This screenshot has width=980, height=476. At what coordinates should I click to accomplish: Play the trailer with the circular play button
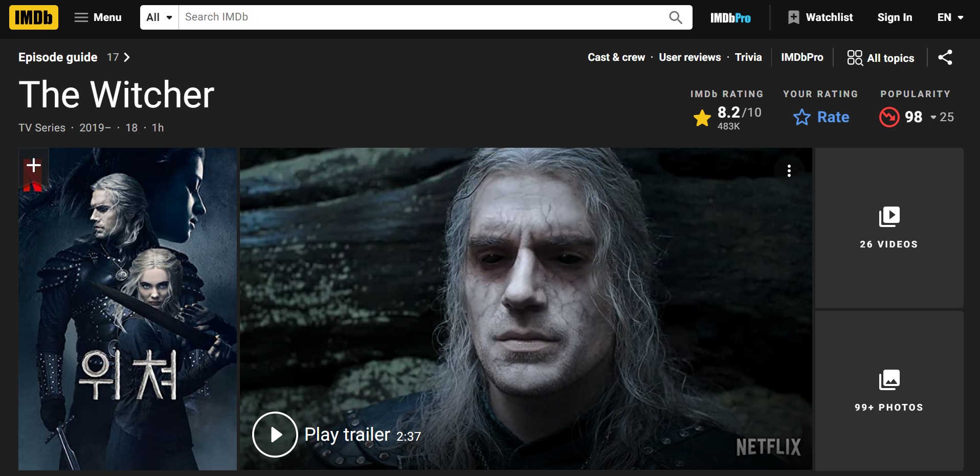[275, 435]
